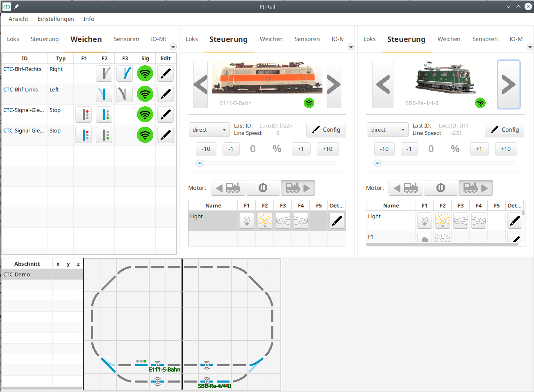Click the signal aspect icon in CTC-Signal row
Screen dimensions: 534x392
[x=84, y=114]
